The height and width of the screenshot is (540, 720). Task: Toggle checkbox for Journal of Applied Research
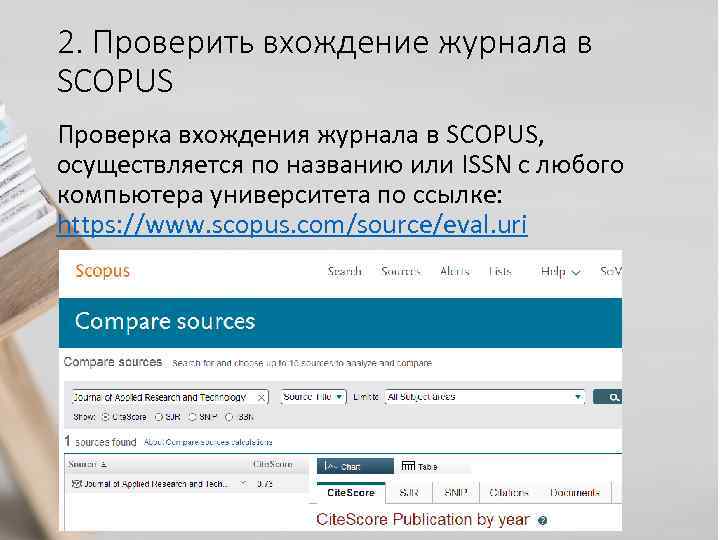77,484
